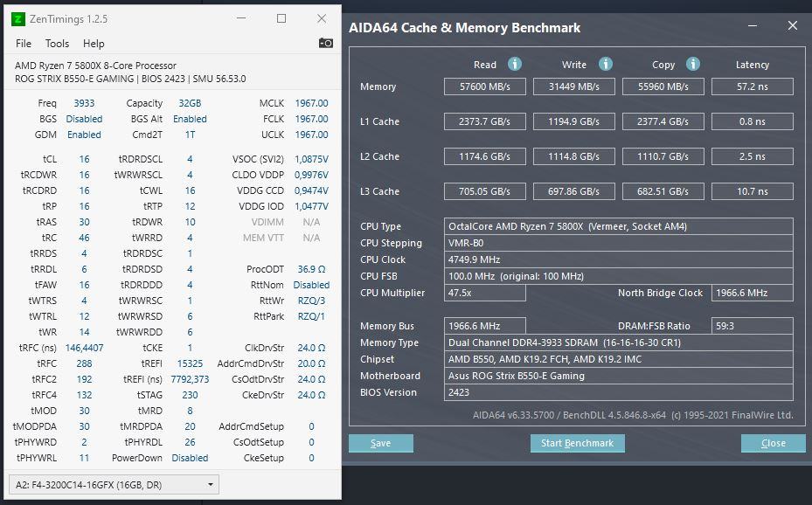Screen dimensions: 812x505
Task: Click the L1 Cache latency 0.8 ns
Action: (753, 121)
